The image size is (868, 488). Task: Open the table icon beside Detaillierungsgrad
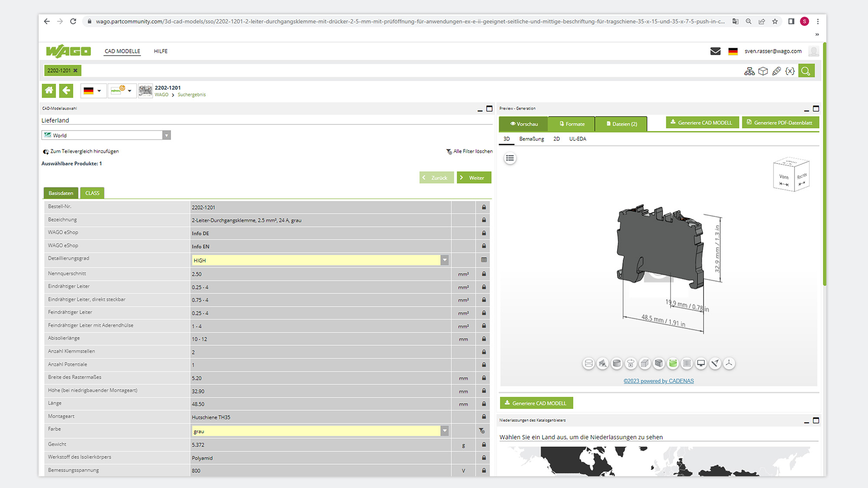484,260
